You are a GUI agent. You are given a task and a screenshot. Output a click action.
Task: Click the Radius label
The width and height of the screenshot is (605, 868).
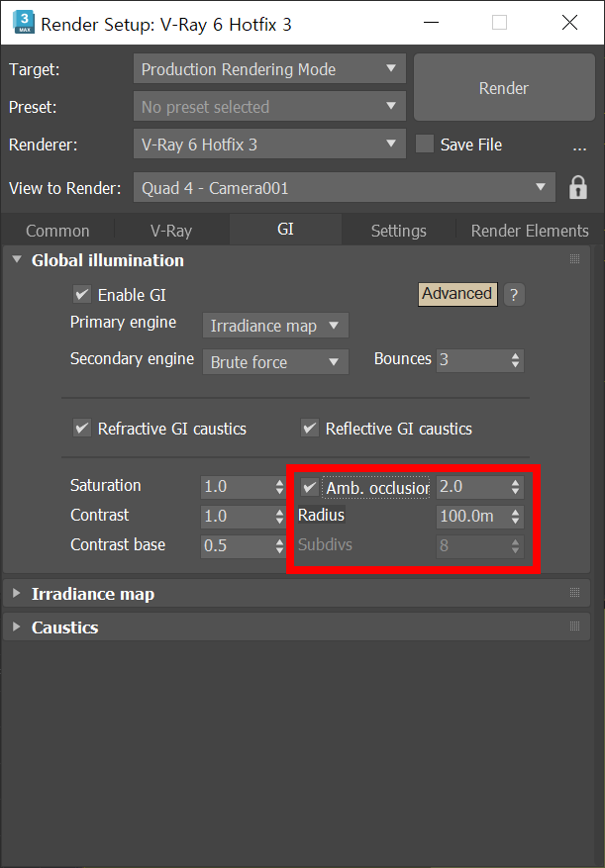tap(322, 515)
